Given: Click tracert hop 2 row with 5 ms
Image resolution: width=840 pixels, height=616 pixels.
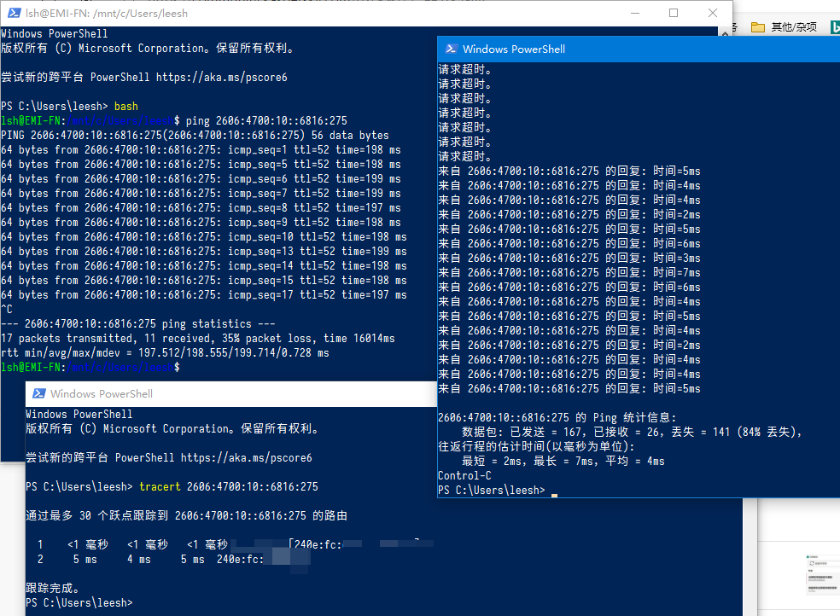Looking at the screenshot, I should 173,560.
